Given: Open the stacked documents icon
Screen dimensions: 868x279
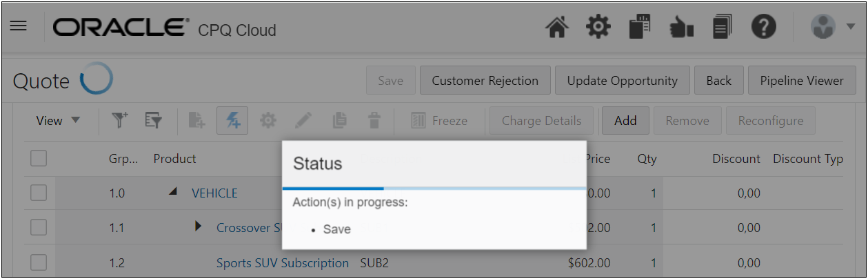Looking at the screenshot, I should coord(722,28).
